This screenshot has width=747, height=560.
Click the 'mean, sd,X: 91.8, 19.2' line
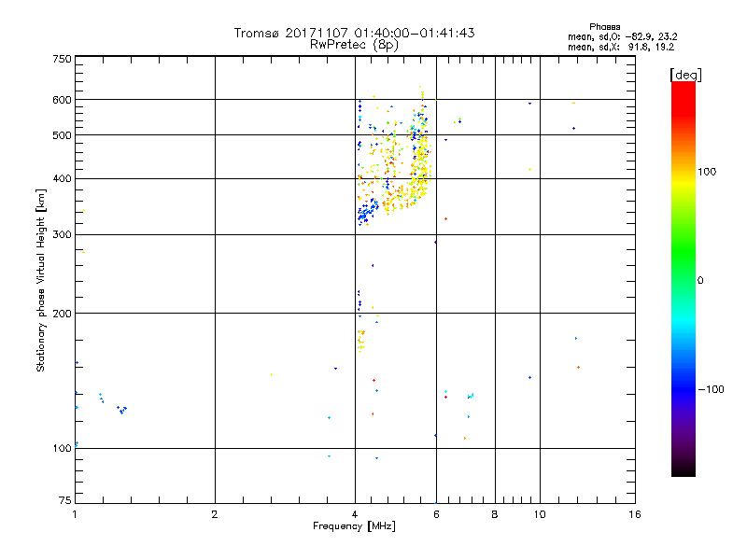point(621,47)
